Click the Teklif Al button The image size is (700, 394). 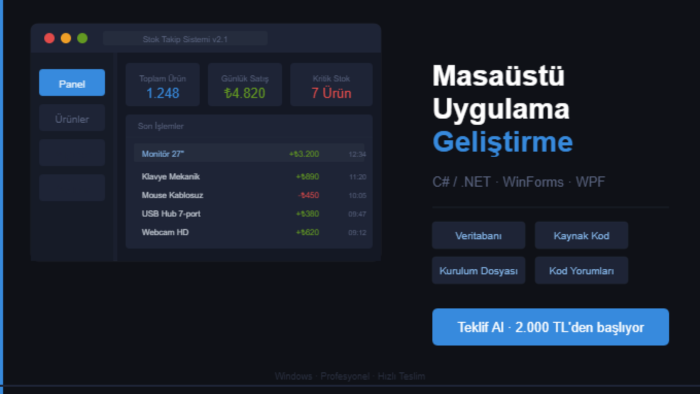[x=550, y=327]
